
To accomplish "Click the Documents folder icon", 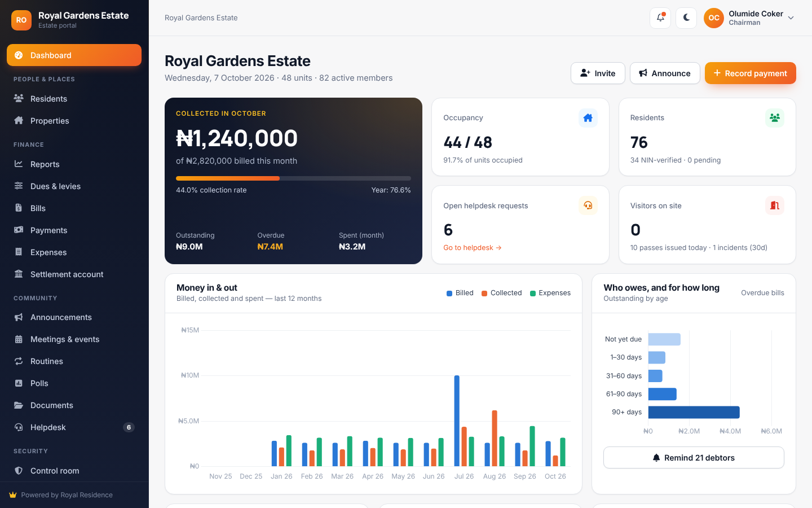I will pyautogui.click(x=19, y=405).
